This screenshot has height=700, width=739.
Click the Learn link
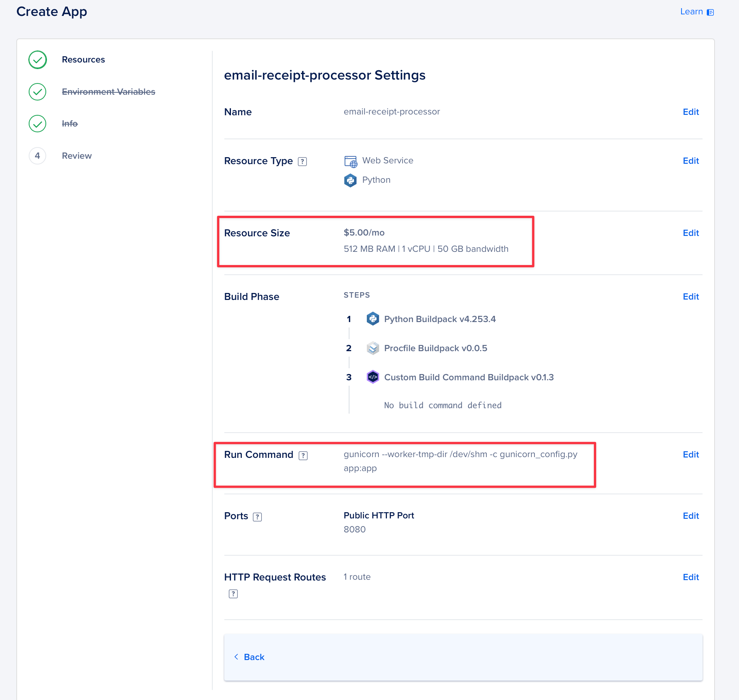(x=691, y=12)
